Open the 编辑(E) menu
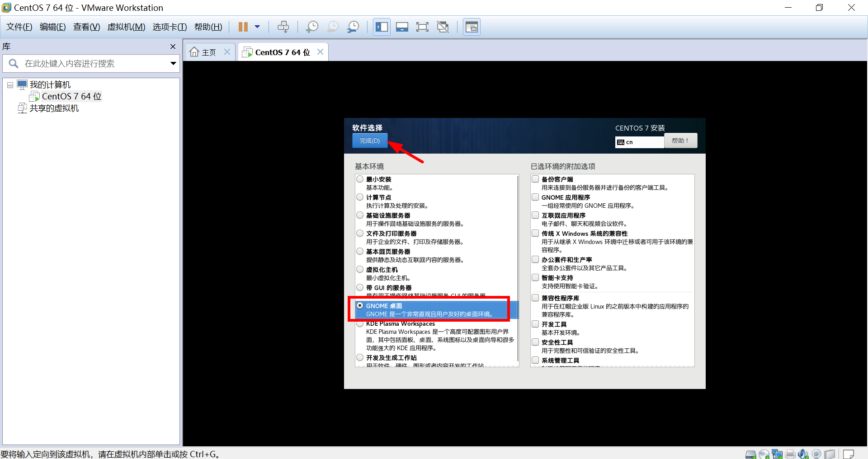The width and height of the screenshot is (868, 459). point(53,27)
